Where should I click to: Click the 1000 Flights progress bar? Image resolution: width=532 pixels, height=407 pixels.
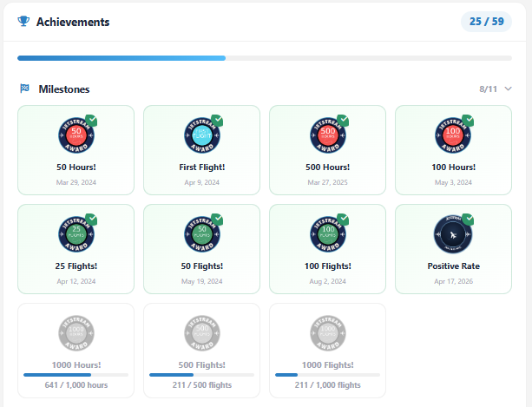point(328,375)
